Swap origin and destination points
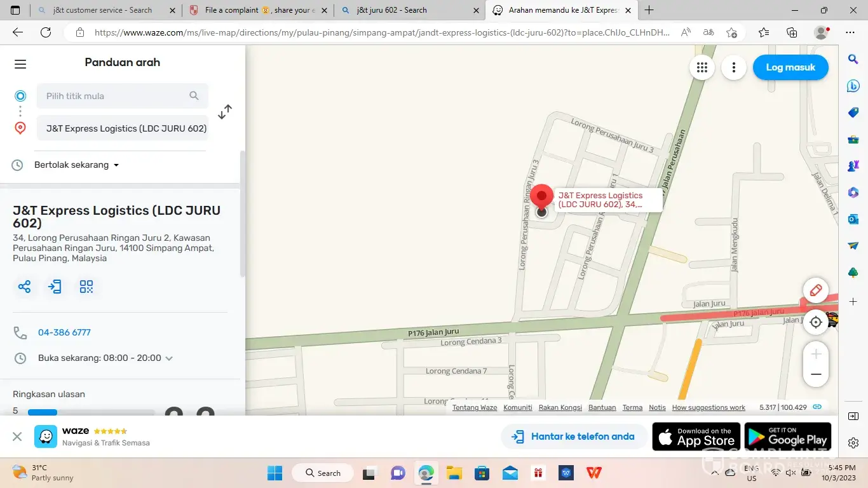 225,112
